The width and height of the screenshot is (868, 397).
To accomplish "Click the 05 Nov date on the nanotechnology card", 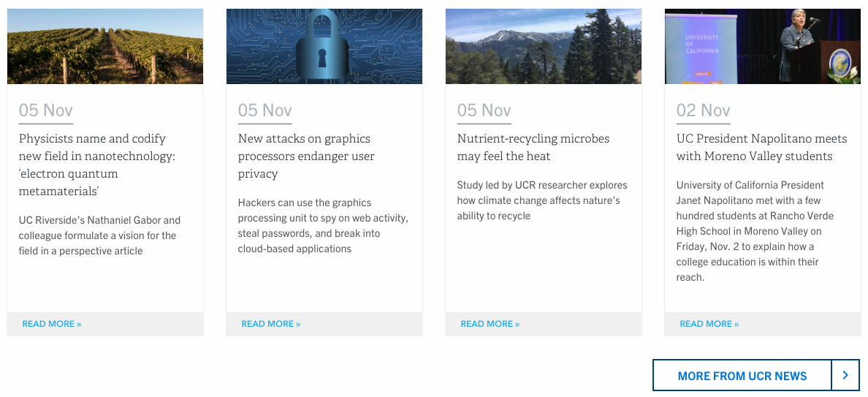I will [x=46, y=110].
